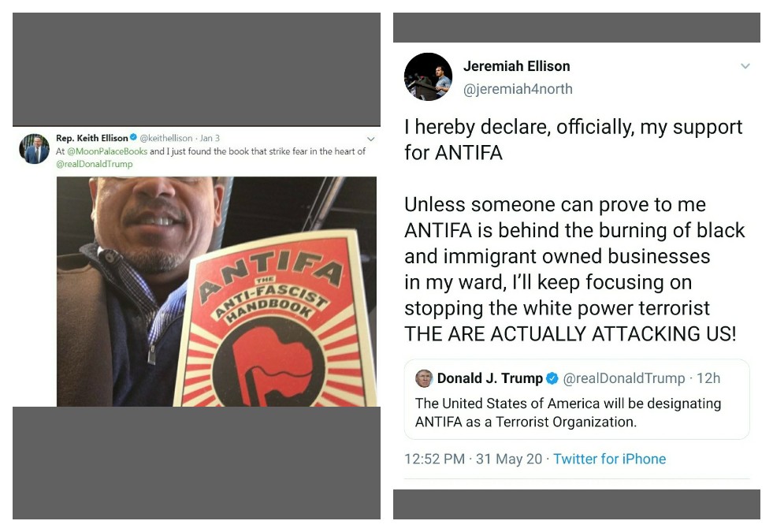Click the 12:52 PM · 31 May 20 timestamp

(x=473, y=459)
